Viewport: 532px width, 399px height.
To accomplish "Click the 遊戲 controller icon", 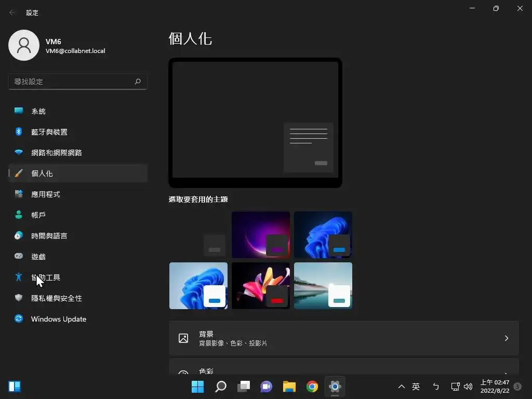I will pyautogui.click(x=19, y=256).
